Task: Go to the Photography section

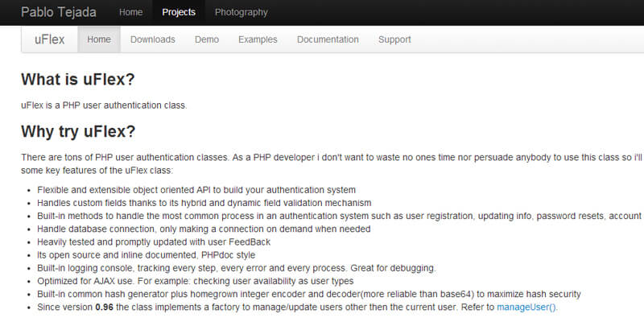Action: point(242,12)
